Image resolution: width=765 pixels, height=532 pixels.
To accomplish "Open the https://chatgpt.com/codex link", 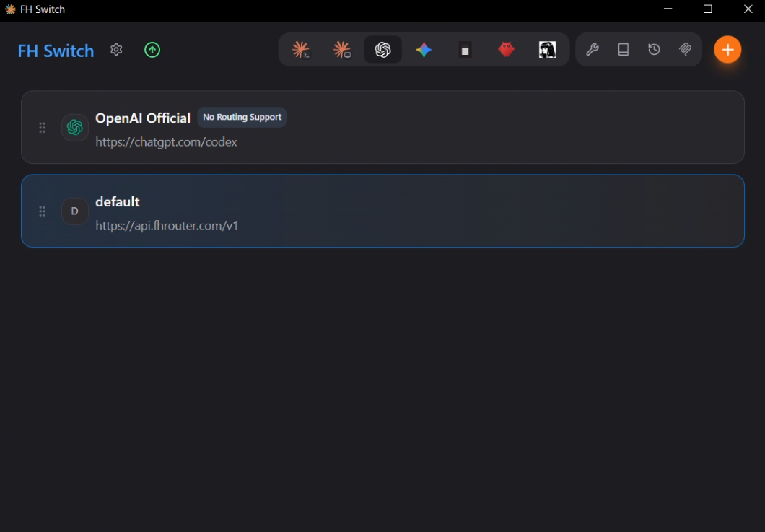I will (x=167, y=142).
